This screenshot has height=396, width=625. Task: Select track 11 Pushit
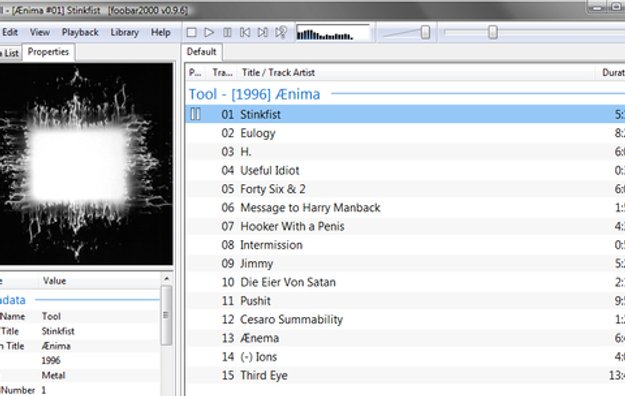pyautogui.click(x=405, y=301)
